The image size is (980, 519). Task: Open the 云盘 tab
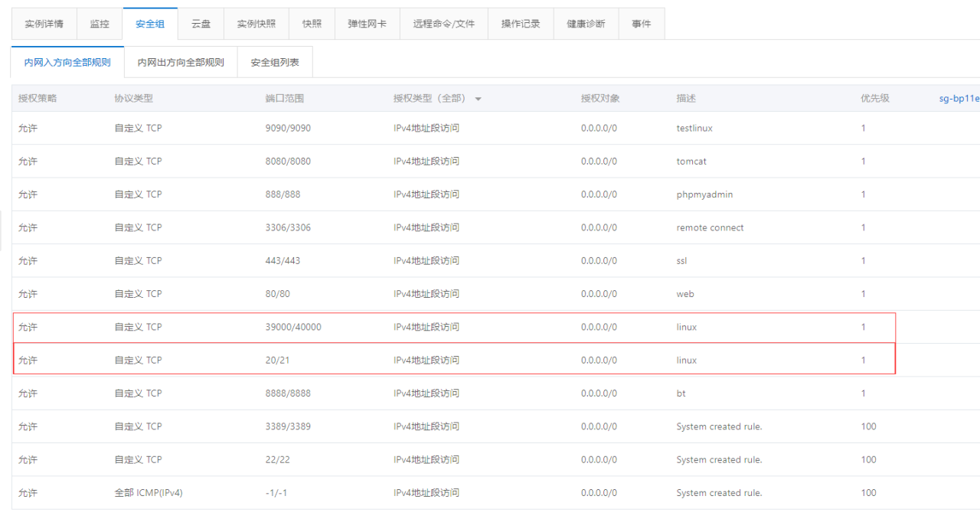coord(201,24)
